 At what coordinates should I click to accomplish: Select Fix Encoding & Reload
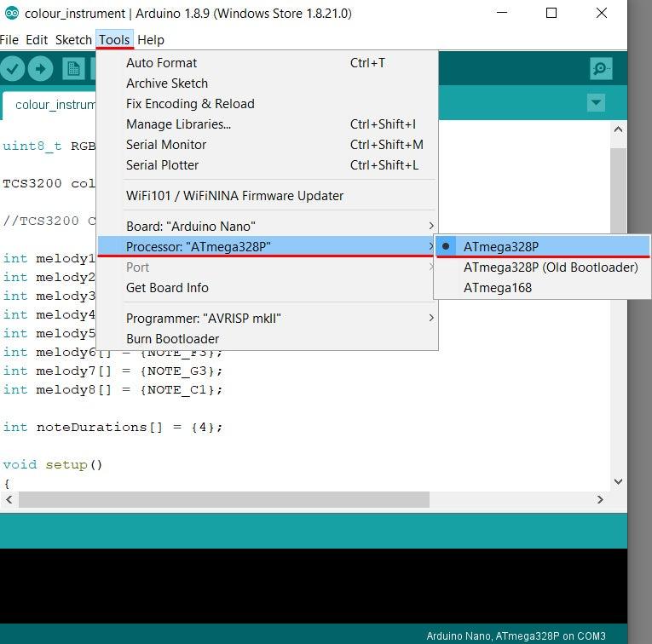coord(267,103)
